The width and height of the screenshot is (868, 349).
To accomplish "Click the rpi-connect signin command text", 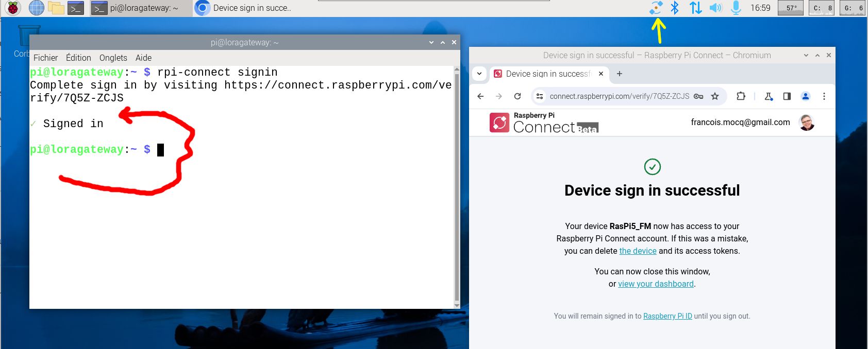I will click(x=218, y=72).
